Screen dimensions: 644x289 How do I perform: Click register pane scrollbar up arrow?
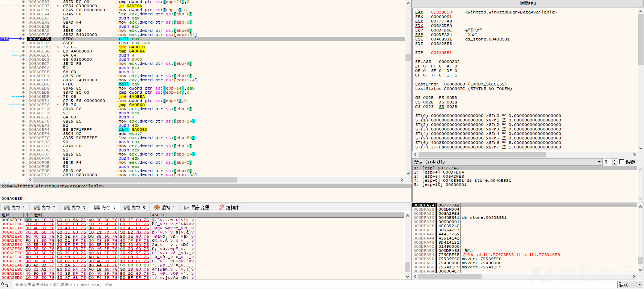tap(641, 11)
